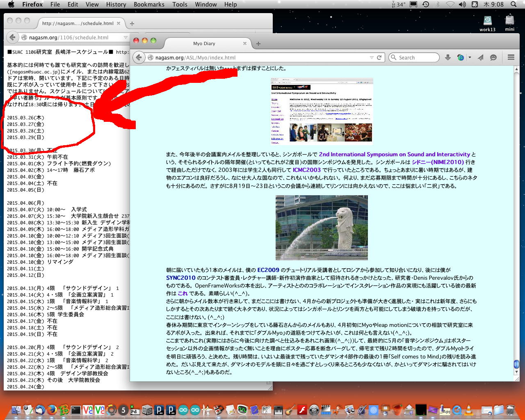Screen dimensions: 525x420
Task: Open Flash icon in the dock
Action: [302, 410]
